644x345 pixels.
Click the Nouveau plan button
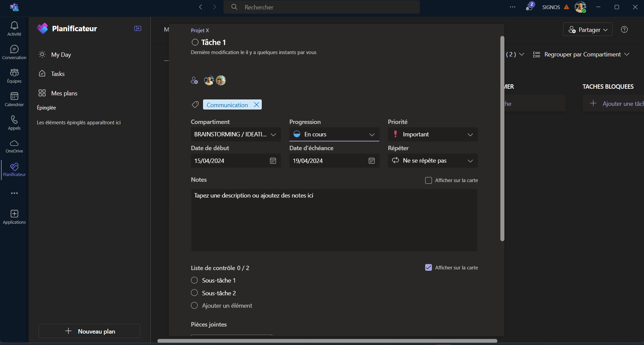point(89,331)
